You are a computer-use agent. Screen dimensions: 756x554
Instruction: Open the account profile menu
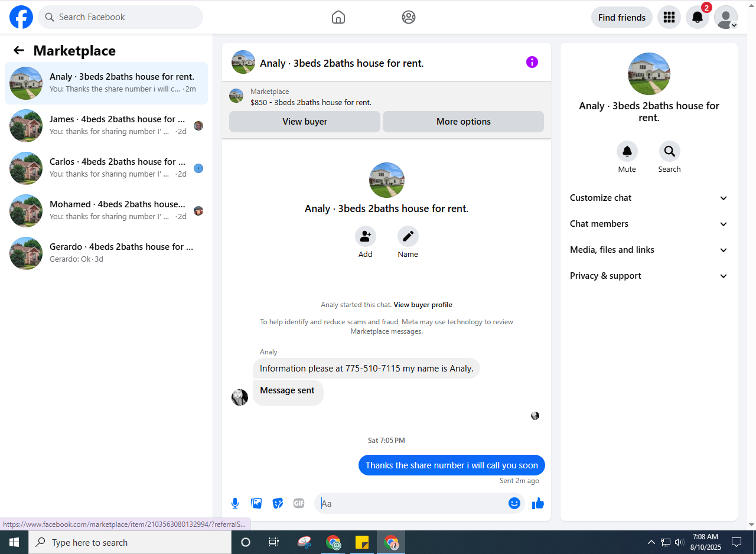726,17
